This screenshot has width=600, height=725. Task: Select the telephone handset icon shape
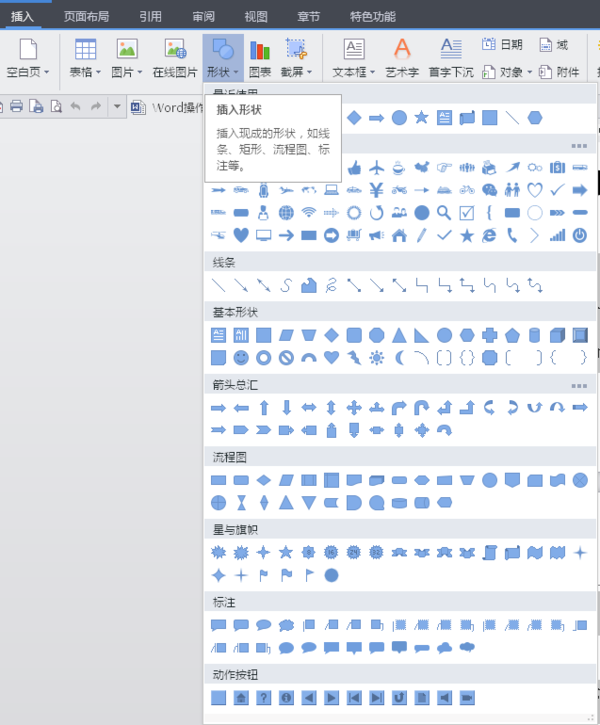[x=512, y=235]
